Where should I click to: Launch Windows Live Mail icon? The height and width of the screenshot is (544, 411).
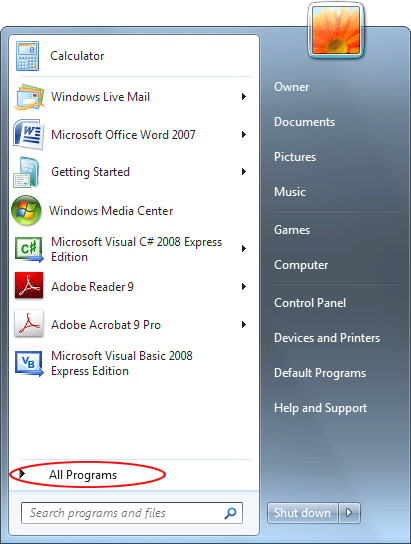29,97
